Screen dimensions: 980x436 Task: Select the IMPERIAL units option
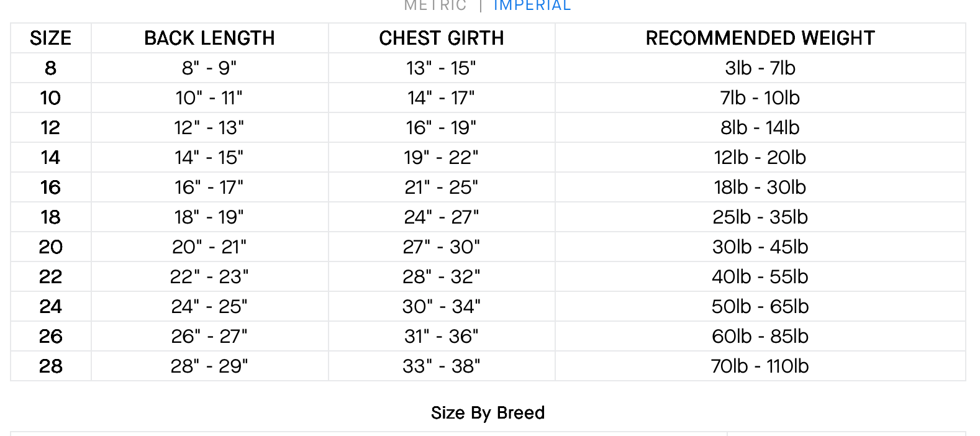[531, 6]
